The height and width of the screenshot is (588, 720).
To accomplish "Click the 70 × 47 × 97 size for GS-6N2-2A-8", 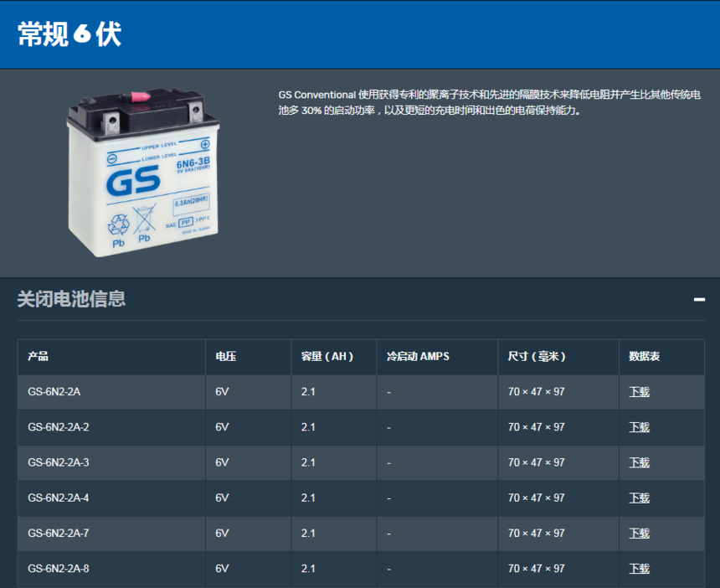I will pos(558,569).
